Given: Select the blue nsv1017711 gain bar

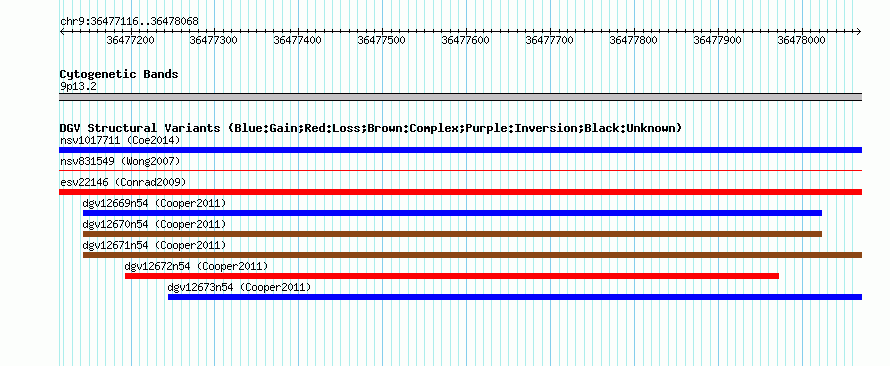Looking at the screenshot, I should 460,150.
